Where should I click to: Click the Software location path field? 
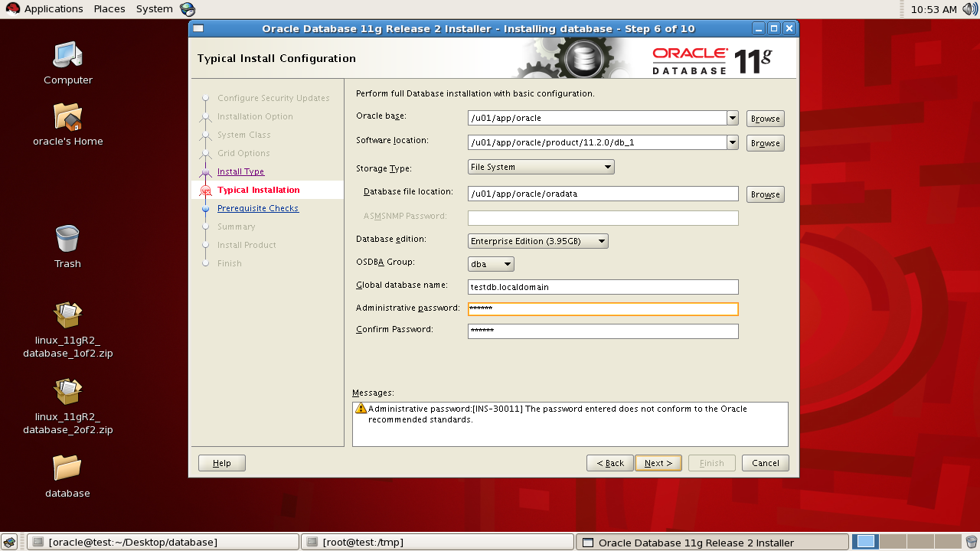point(597,142)
